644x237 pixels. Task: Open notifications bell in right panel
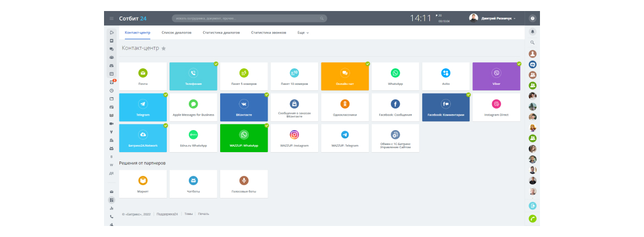point(533,31)
